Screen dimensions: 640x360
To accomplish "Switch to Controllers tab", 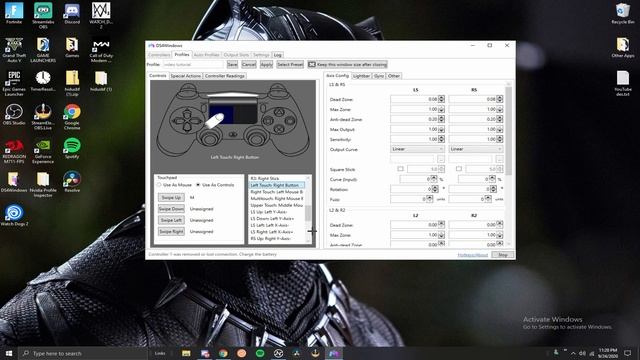I will point(159,55).
